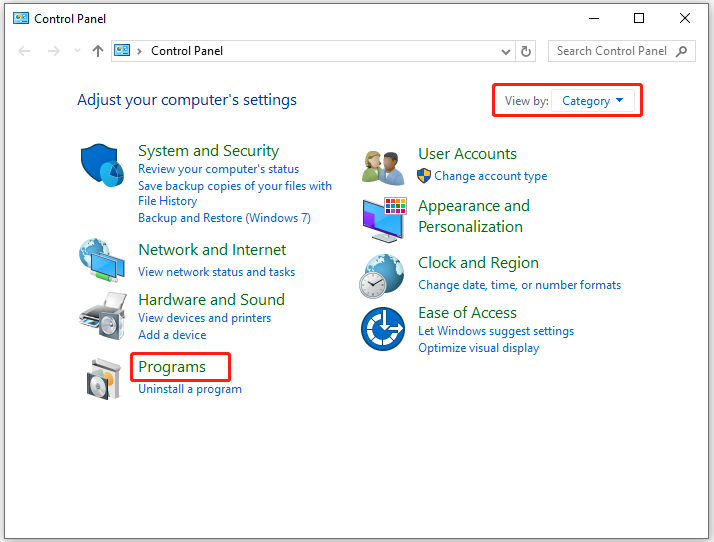This screenshot has width=714, height=542.
Task: Click the Clock and Region globe icon
Action: (382, 275)
